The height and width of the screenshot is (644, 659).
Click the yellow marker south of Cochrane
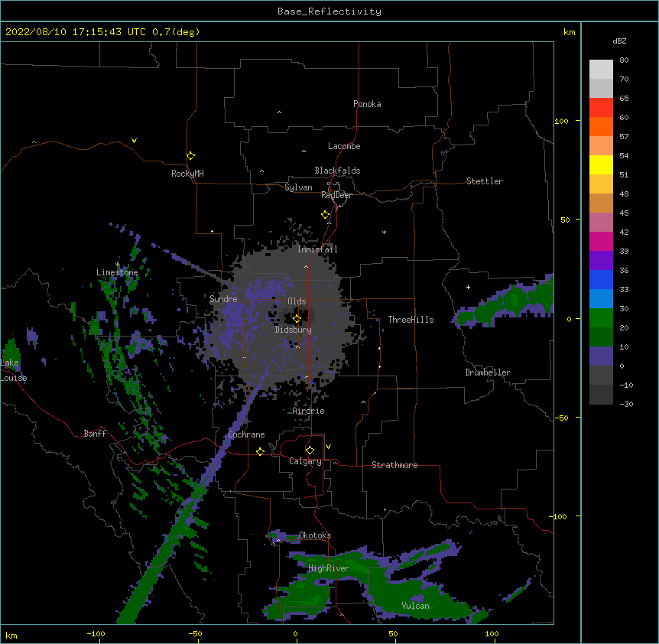pyautogui.click(x=260, y=451)
